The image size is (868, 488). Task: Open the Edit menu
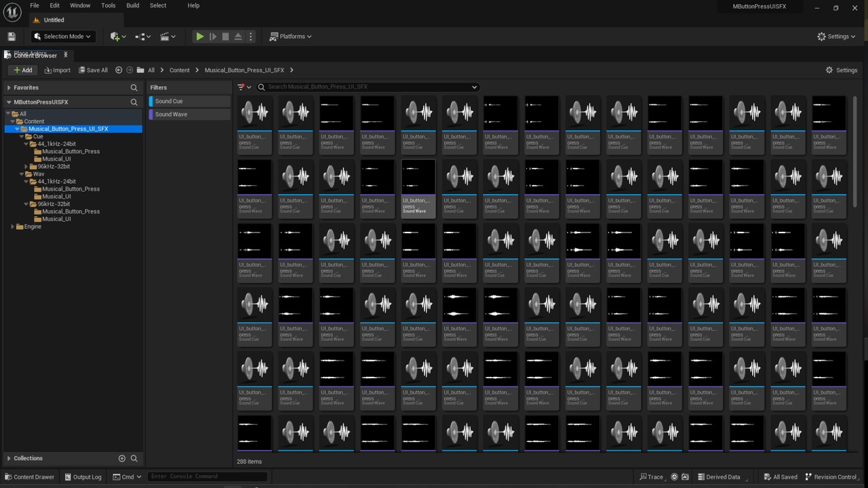pos(54,5)
